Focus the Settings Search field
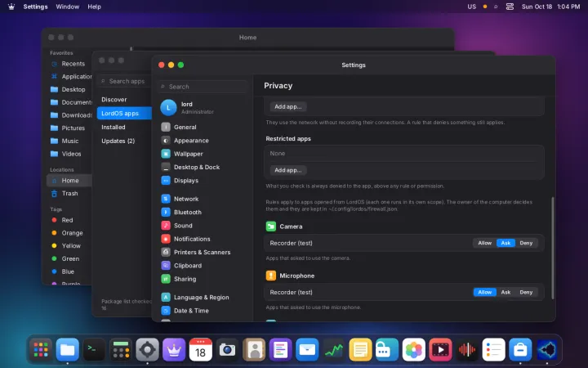588x368 pixels. (x=203, y=87)
